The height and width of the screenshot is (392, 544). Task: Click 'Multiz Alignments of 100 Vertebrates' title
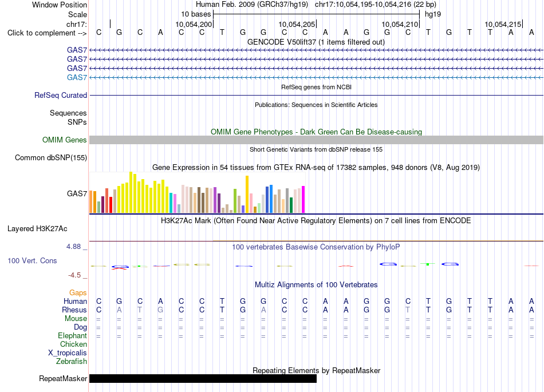[x=316, y=285]
